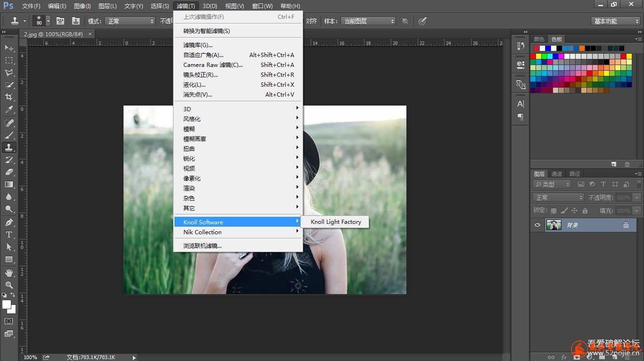The image size is (644, 361).
Task: Open the History panel icon
Action: (x=520, y=46)
